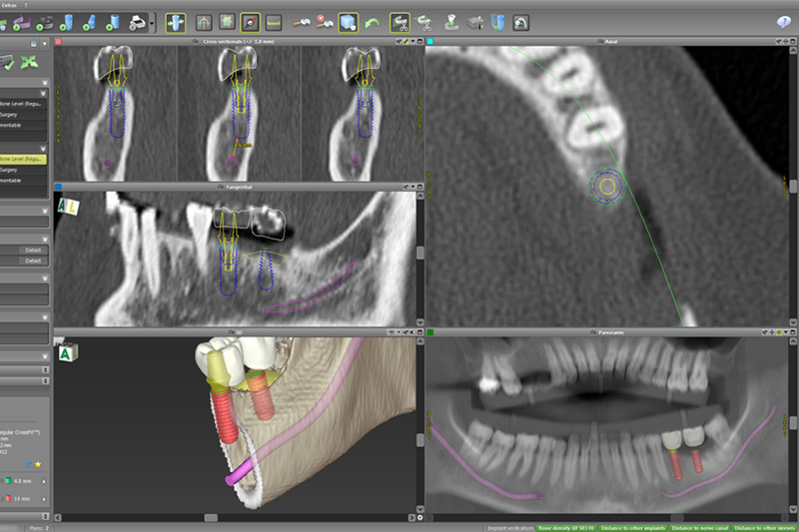
Task: Click Distance to other implants status button
Action: coord(633,528)
